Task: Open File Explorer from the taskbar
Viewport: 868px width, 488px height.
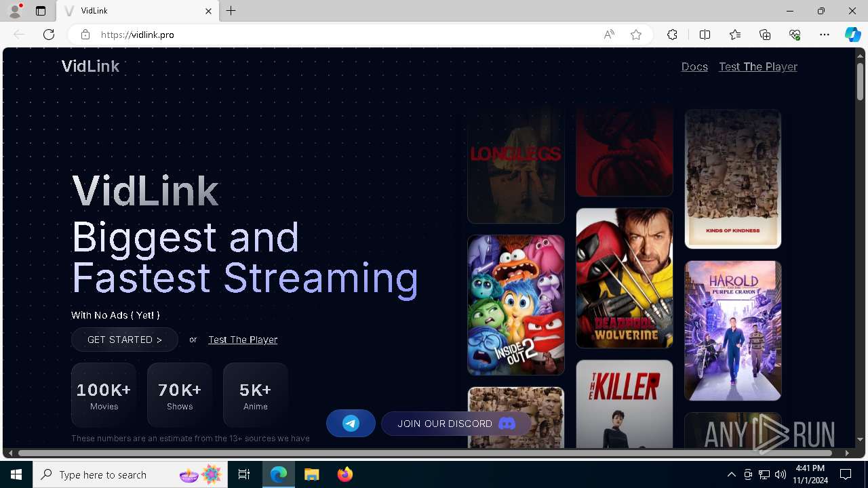Action: click(x=312, y=474)
